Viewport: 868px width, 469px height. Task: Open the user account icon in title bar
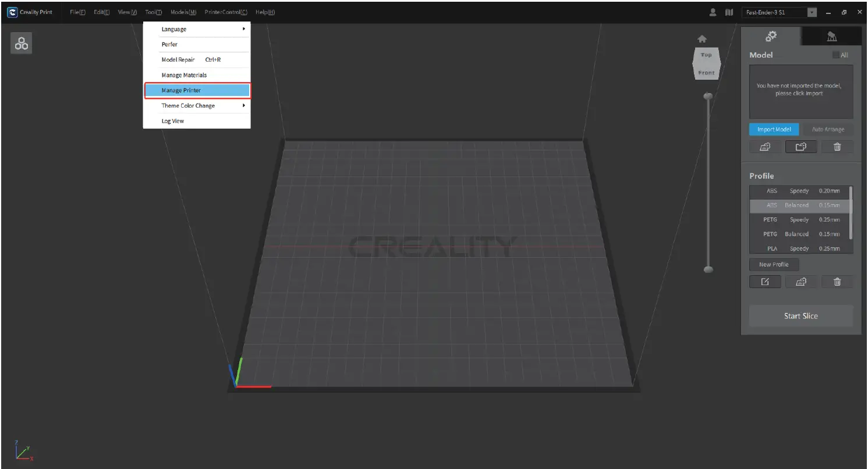tap(713, 12)
